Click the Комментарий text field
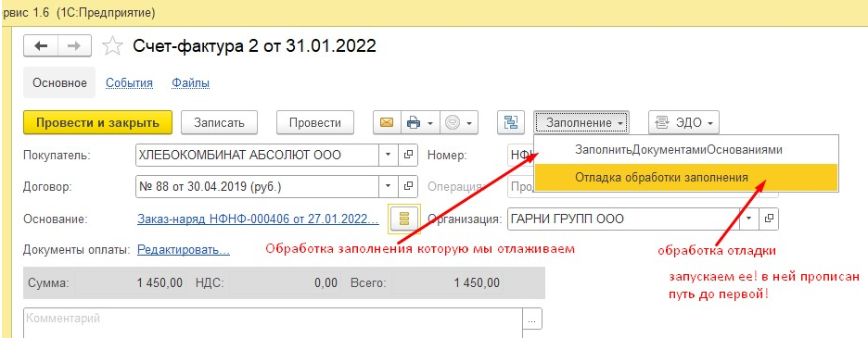 tap(273, 322)
